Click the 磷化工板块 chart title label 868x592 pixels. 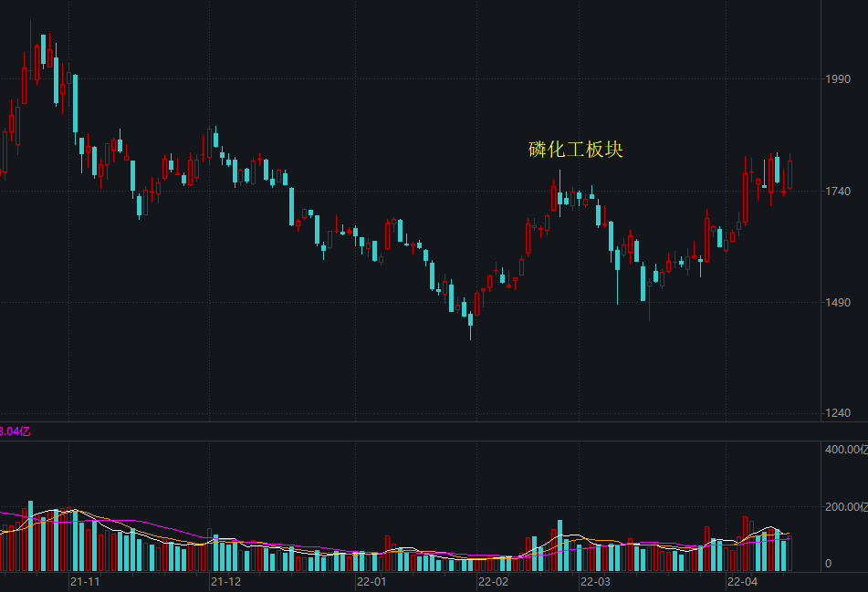(576, 150)
